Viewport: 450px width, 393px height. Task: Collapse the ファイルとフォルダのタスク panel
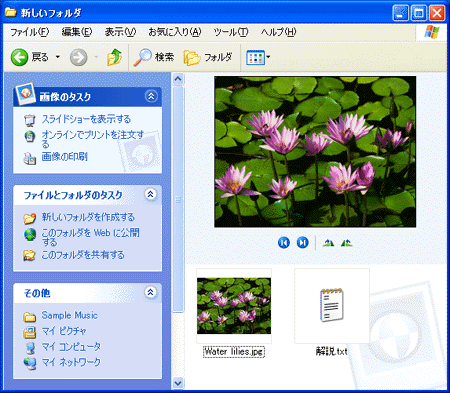click(150, 194)
